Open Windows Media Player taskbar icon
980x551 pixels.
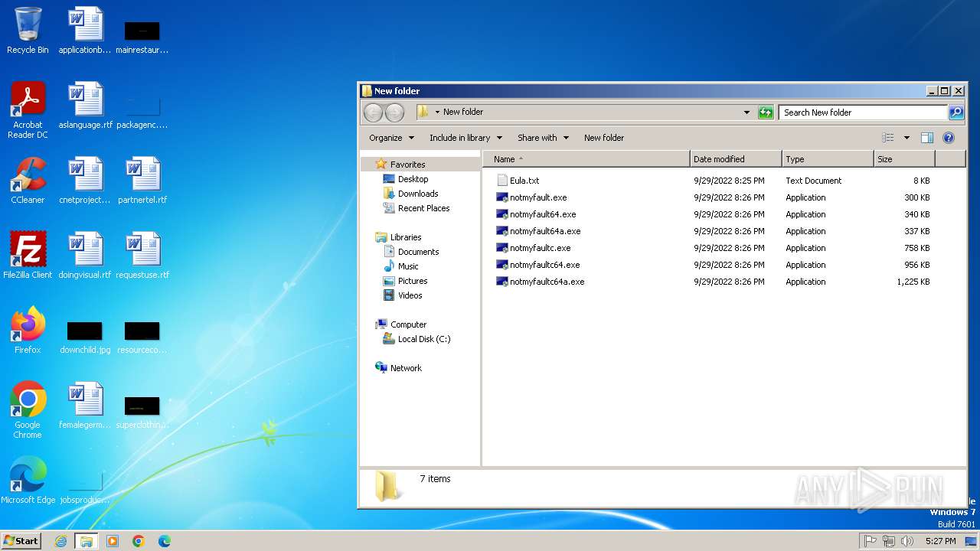(x=113, y=541)
